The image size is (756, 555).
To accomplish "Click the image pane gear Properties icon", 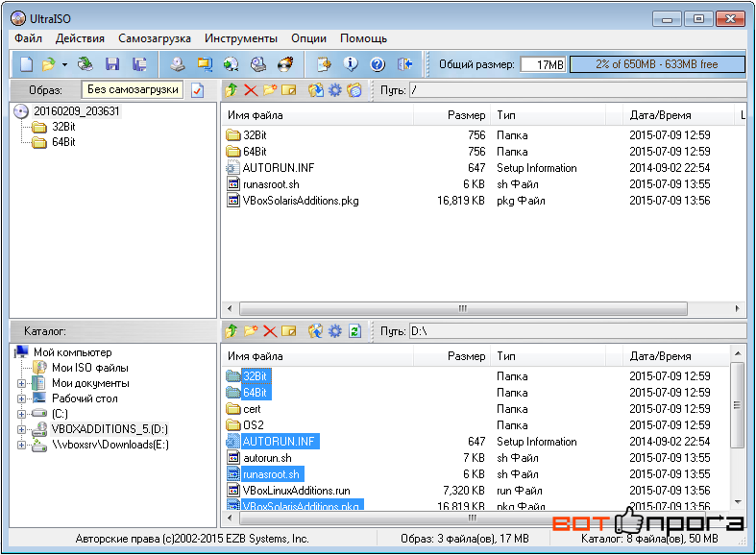I will 335,90.
